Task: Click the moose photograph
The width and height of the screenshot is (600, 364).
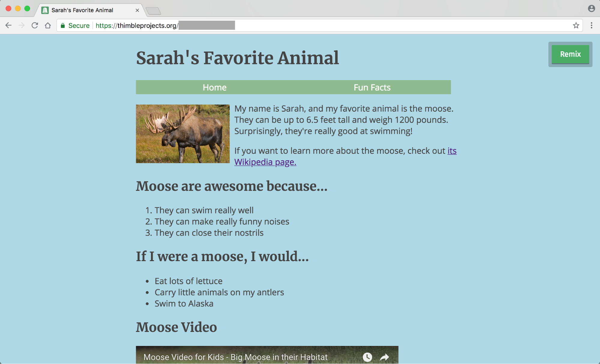Action: click(x=182, y=134)
